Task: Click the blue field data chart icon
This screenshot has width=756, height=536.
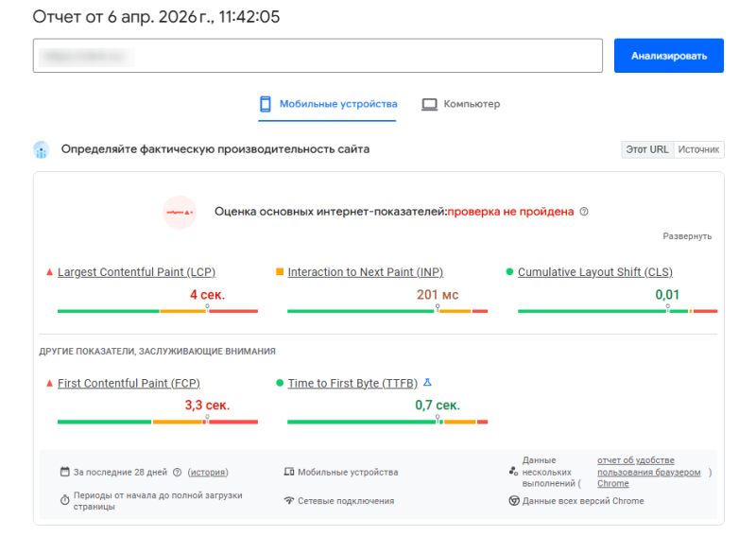Action: (42, 149)
